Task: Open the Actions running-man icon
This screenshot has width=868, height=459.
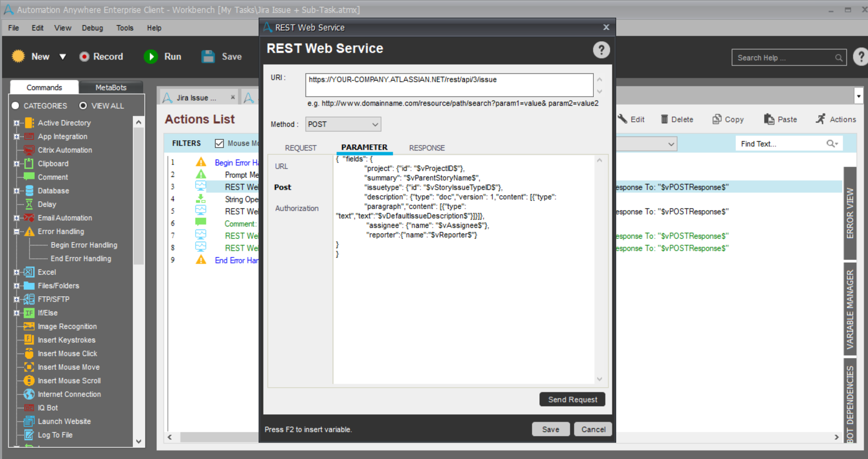Action: coord(820,119)
